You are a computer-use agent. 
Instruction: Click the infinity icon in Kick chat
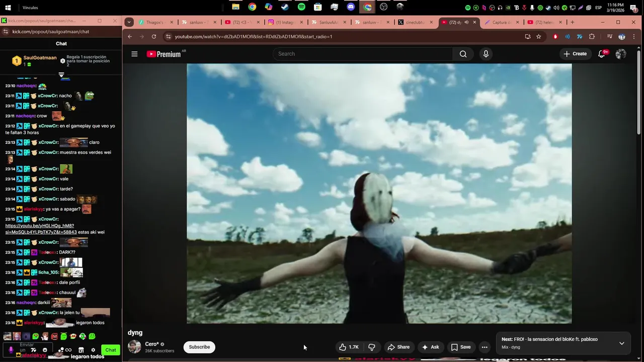point(68,350)
